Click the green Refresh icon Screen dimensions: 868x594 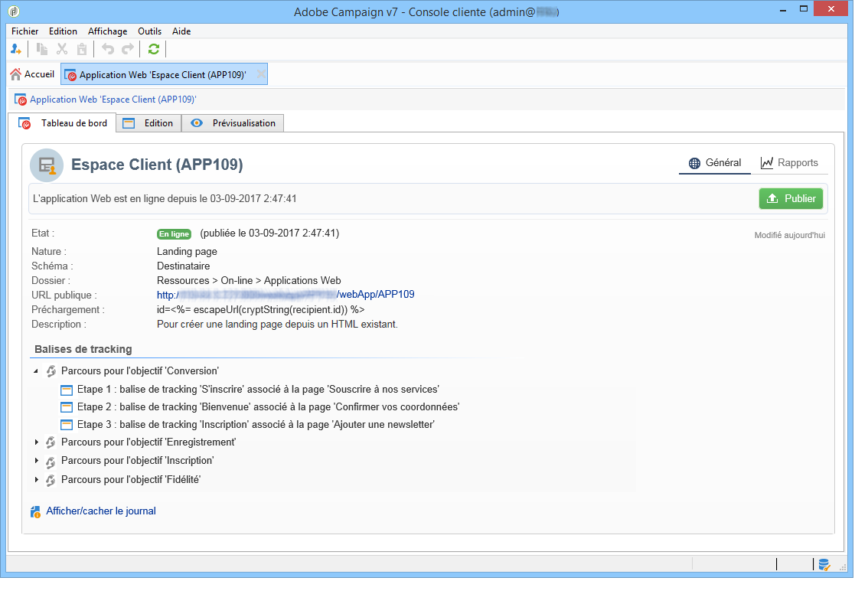(x=154, y=49)
